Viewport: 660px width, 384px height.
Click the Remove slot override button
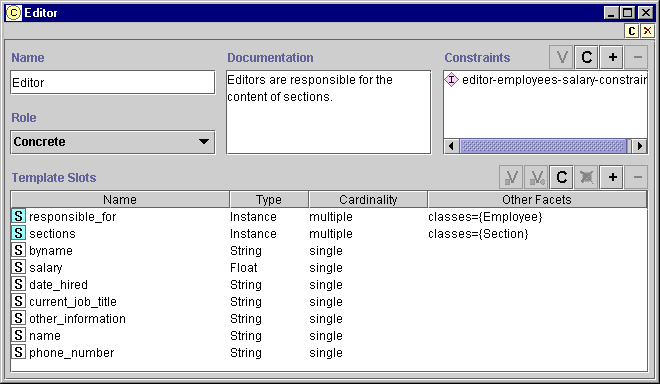[587, 177]
